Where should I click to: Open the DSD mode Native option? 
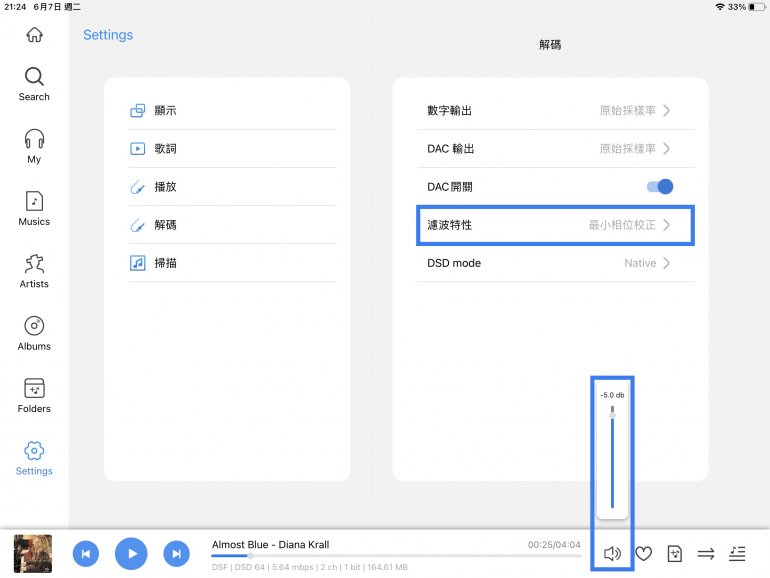pyautogui.click(x=646, y=263)
